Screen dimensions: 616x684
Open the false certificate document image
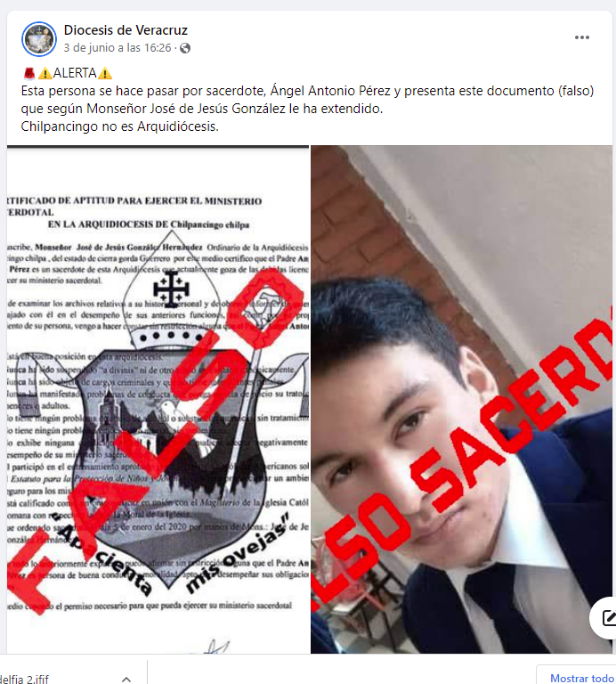158,399
